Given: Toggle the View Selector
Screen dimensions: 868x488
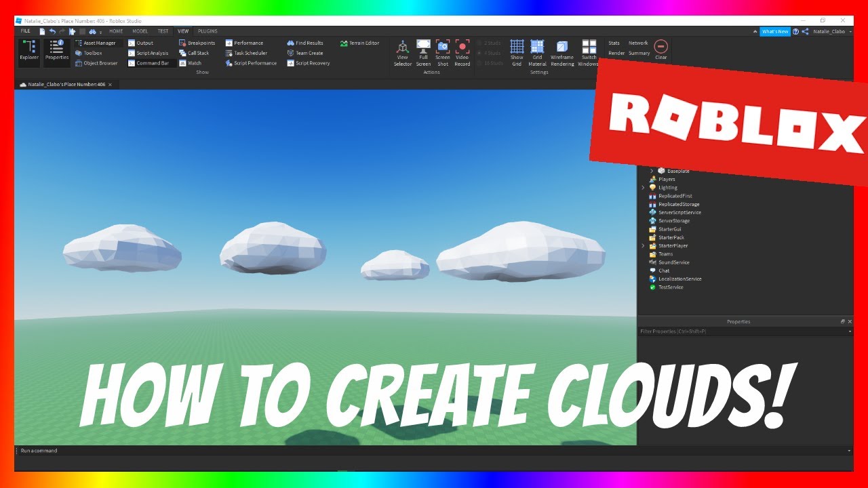Looking at the screenshot, I should (x=403, y=54).
